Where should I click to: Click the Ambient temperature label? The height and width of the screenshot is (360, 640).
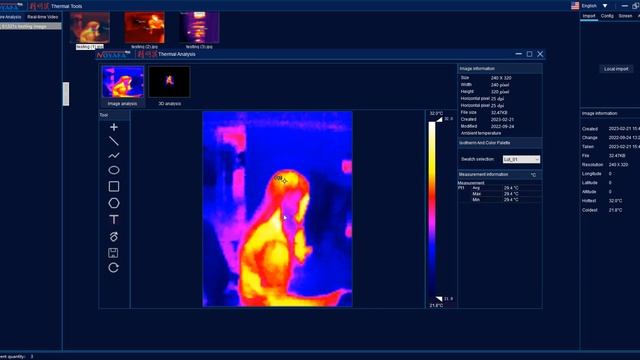(x=481, y=133)
